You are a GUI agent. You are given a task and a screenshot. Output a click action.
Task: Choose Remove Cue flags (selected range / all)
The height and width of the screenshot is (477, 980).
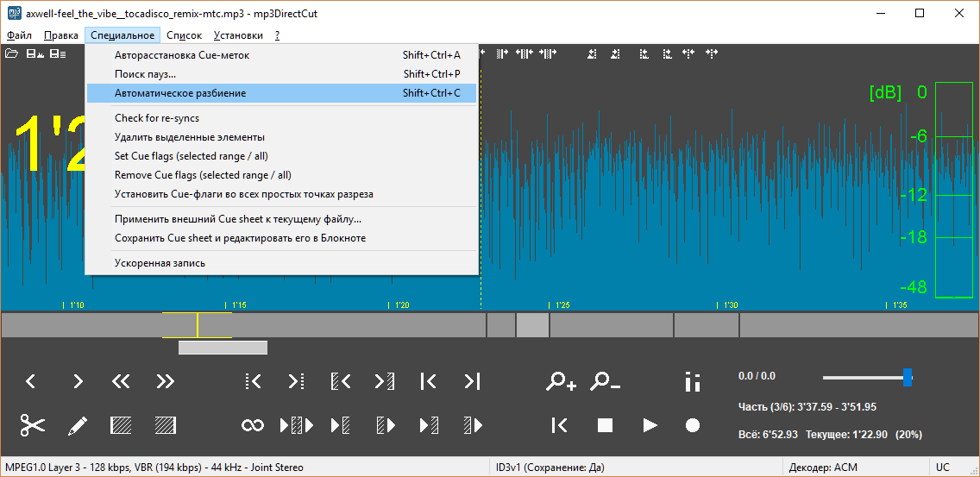tap(281, 175)
